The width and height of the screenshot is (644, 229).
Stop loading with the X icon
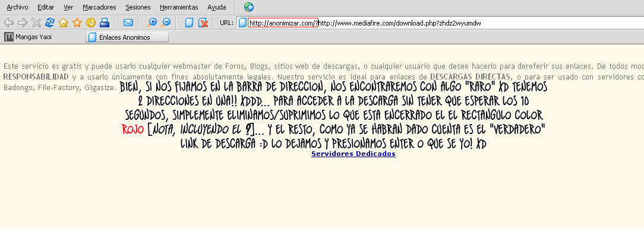36,23
